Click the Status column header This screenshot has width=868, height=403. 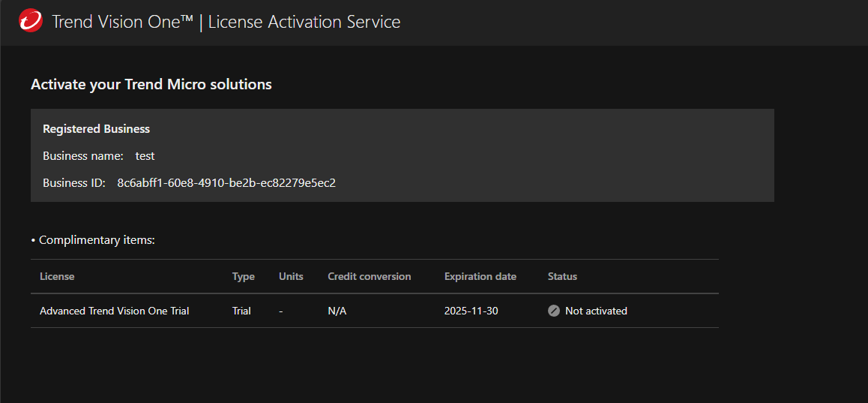click(x=562, y=277)
